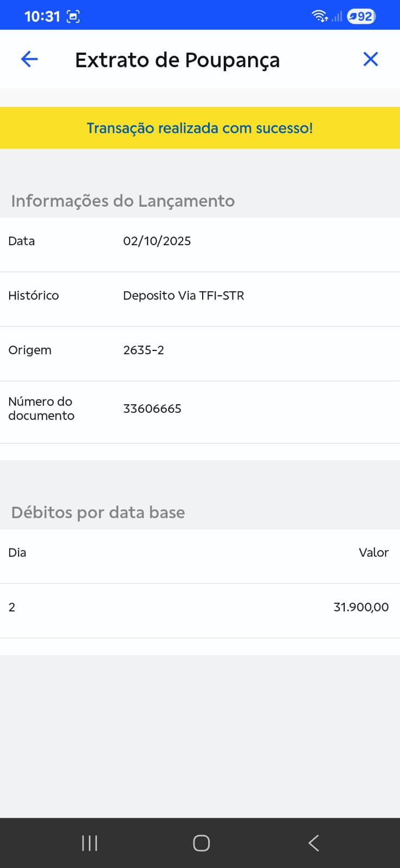Tap the Origem value 2635-2
The image size is (400, 868).
pyautogui.click(x=144, y=350)
